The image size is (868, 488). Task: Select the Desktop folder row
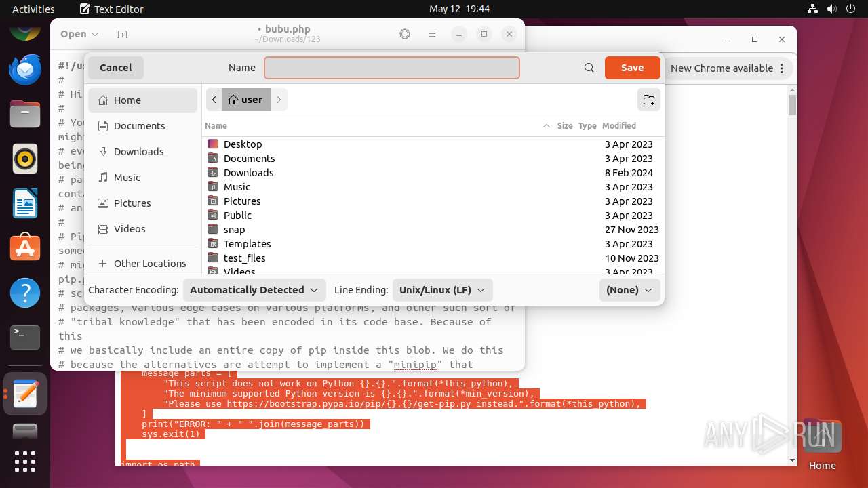[433, 144]
